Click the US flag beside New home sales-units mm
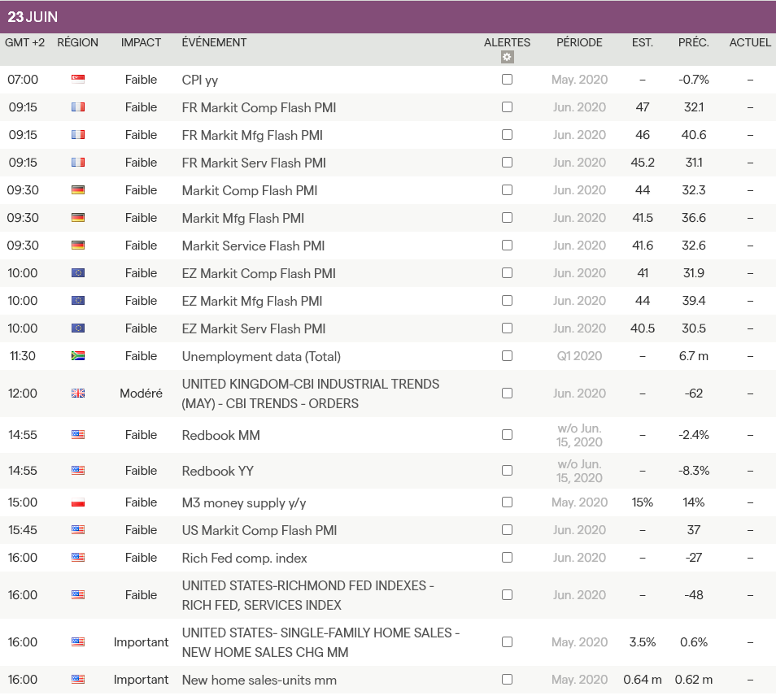The image size is (776, 700). click(x=78, y=679)
